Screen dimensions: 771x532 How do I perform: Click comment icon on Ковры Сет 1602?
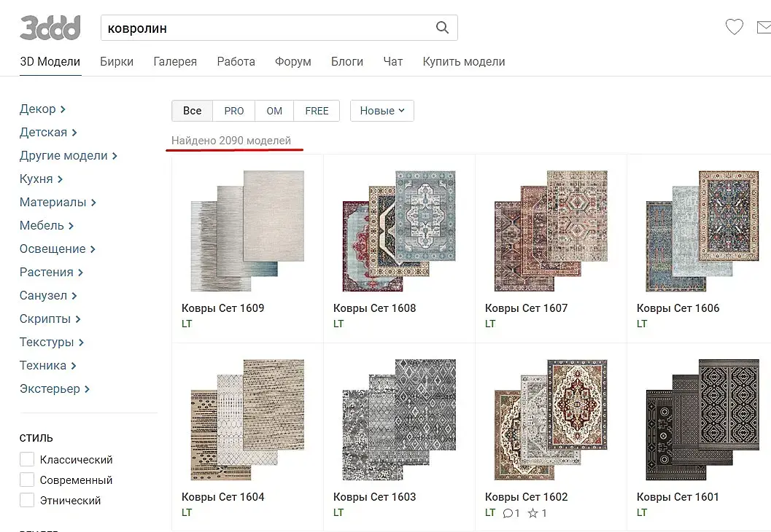[x=508, y=513]
